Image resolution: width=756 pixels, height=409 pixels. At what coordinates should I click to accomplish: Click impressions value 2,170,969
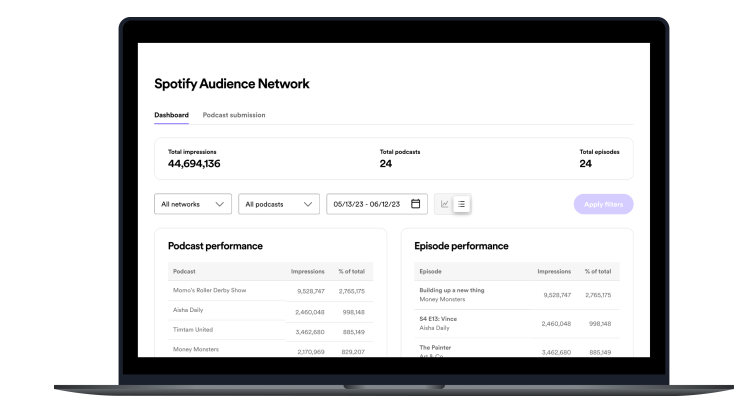[311, 352]
